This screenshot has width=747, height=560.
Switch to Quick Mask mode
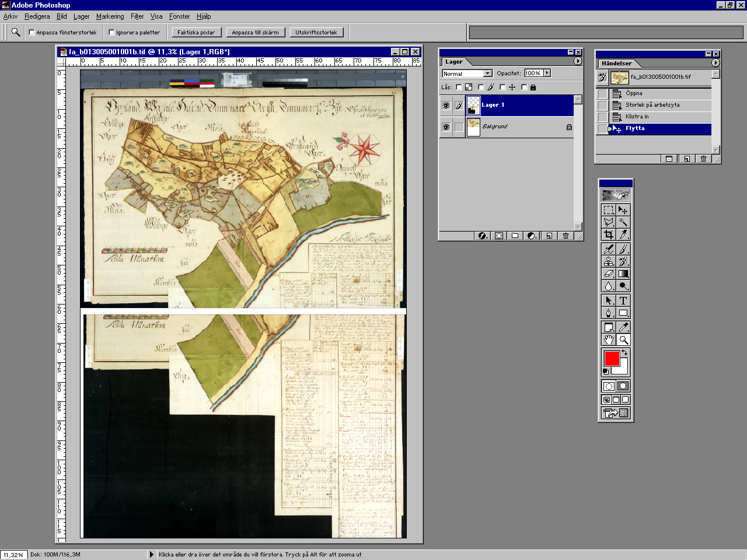click(x=623, y=386)
